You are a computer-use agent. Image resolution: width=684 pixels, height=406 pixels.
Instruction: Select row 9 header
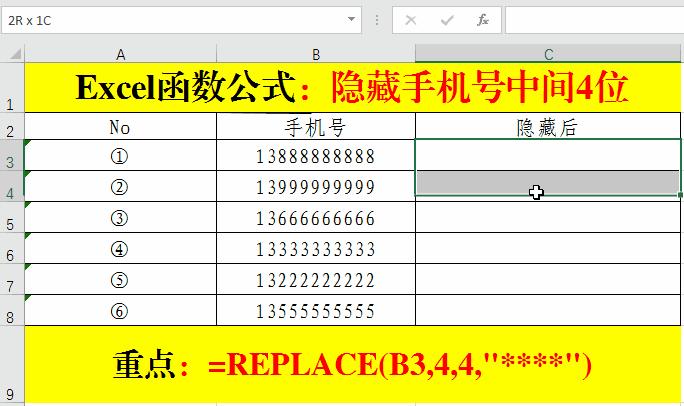(12, 364)
